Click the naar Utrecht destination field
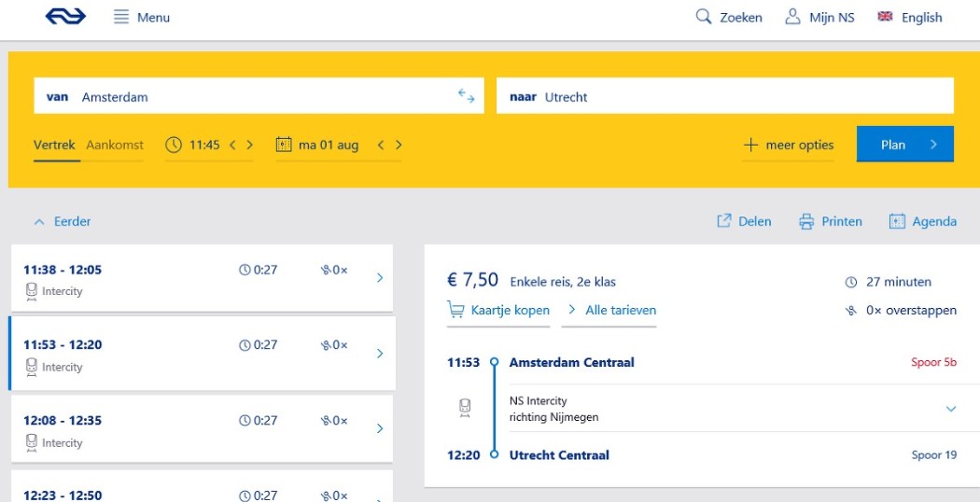Screen dimensions: 980x502 tap(724, 96)
